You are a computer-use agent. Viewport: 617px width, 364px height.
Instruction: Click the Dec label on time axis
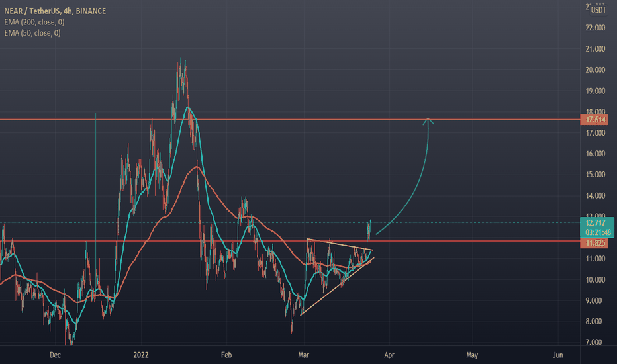pyautogui.click(x=55, y=355)
